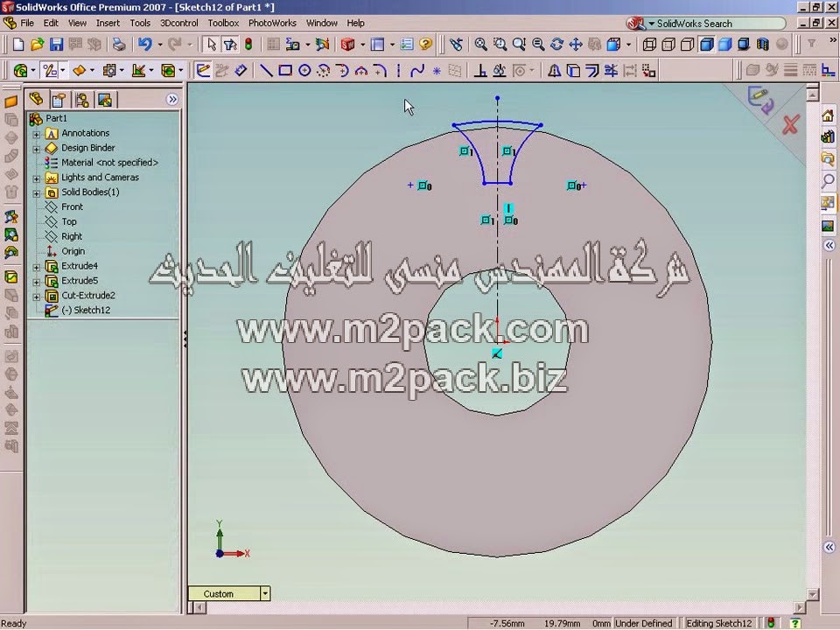Switch to PropertyManager tab
The height and width of the screenshot is (630, 840).
pos(59,100)
